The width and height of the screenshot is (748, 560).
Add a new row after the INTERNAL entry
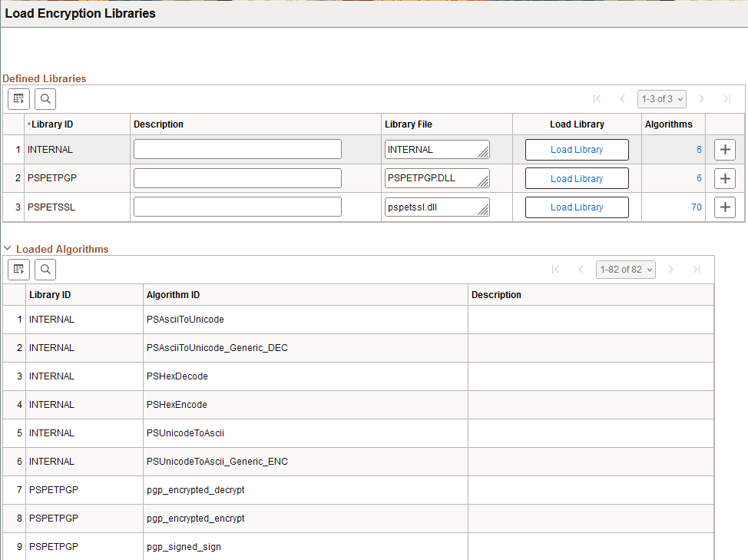coord(724,149)
